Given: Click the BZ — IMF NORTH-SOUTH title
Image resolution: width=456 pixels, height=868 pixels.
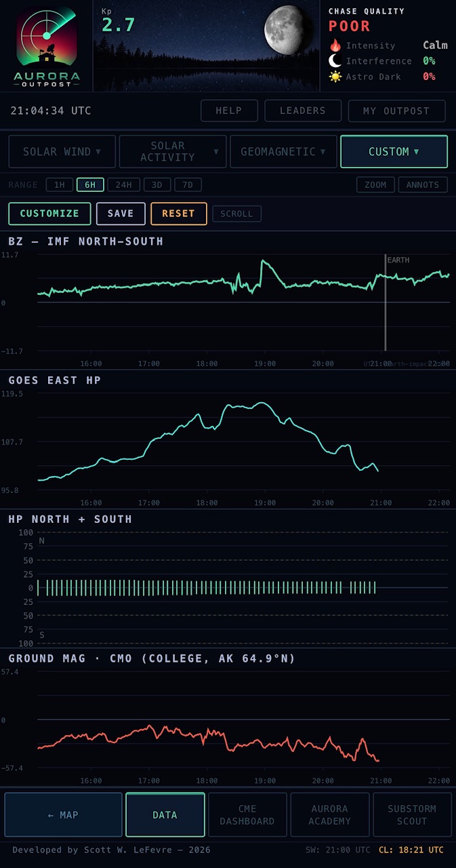Looking at the screenshot, I should 86,241.
